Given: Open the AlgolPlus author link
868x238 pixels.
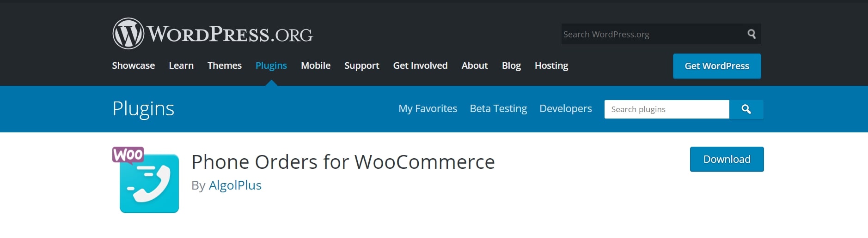Looking at the screenshot, I should pyautogui.click(x=235, y=185).
